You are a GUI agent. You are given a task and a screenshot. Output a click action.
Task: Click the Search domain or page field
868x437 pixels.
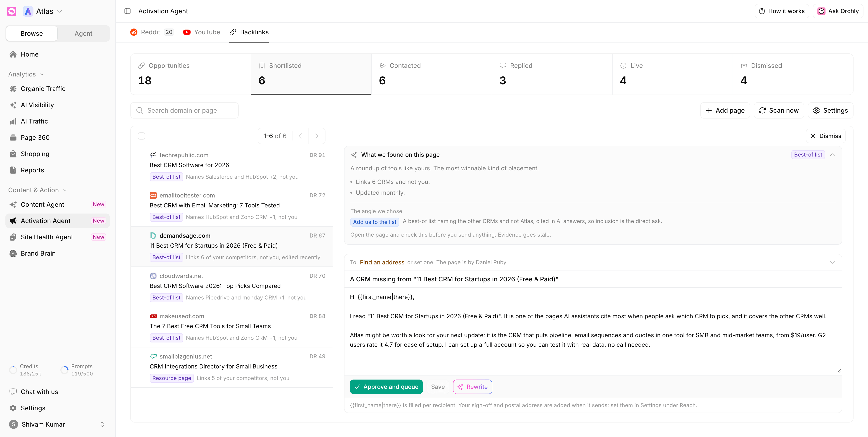point(184,110)
